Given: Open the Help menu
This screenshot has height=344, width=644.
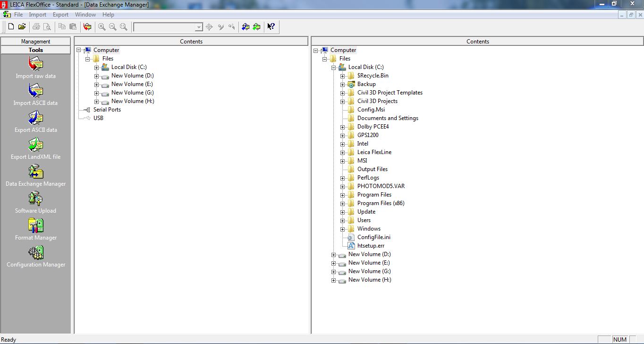Looking at the screenshot, I should point(108,15).
